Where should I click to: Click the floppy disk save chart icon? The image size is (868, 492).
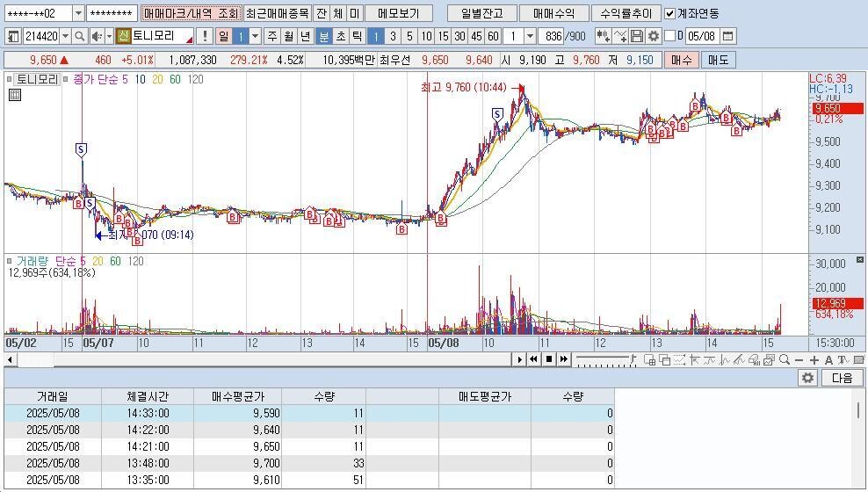637,37
